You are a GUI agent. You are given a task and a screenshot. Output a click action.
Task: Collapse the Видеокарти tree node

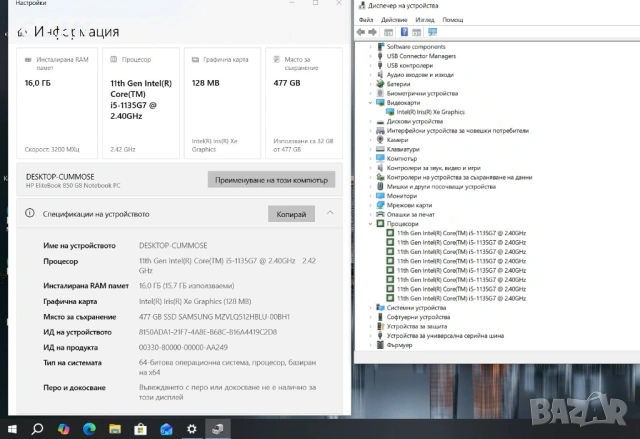pyautogui.click(x=370, y=103)
